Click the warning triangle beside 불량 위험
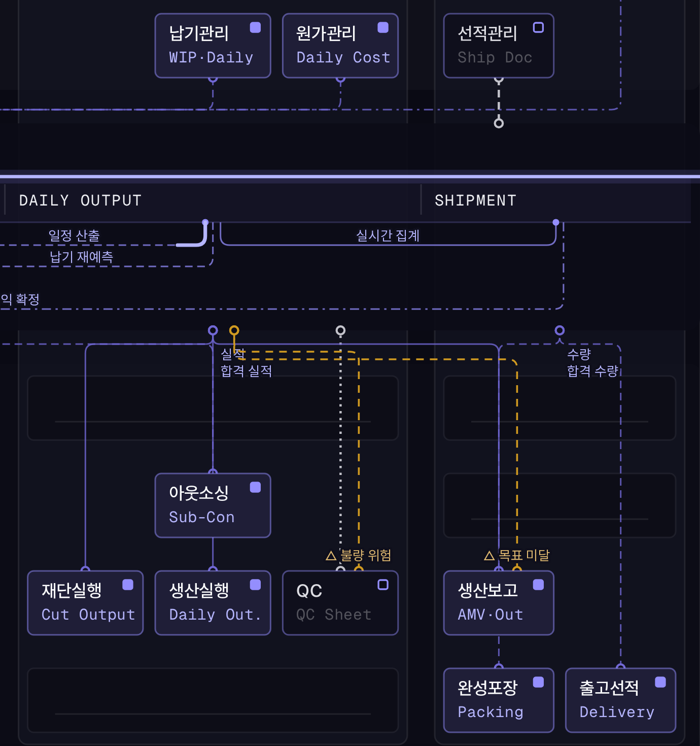Screen dimensions: 700x746 (x=331, y=556)
